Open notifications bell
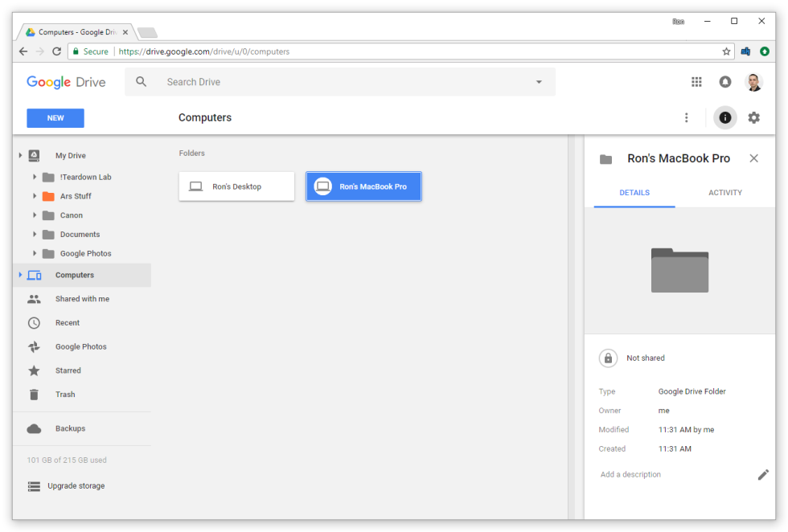This screenshot has height=532, width=788. [724, 81]
